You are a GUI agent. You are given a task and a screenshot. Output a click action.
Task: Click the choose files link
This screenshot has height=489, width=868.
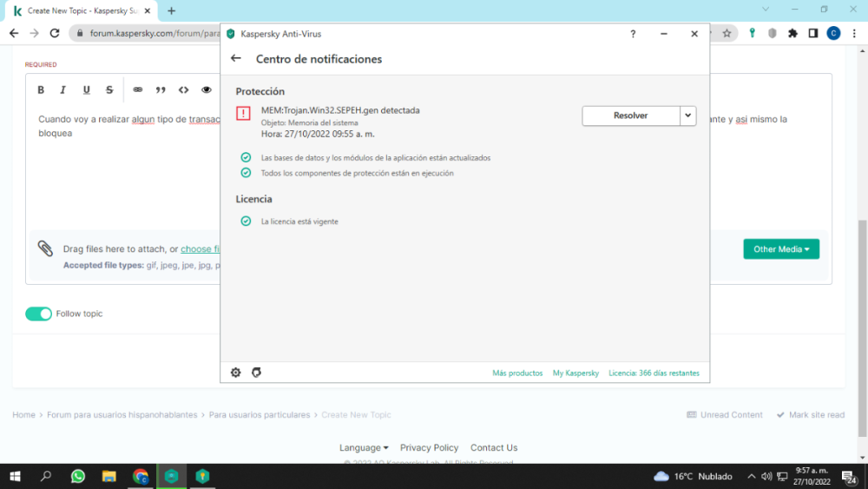(x=201, y=249)
